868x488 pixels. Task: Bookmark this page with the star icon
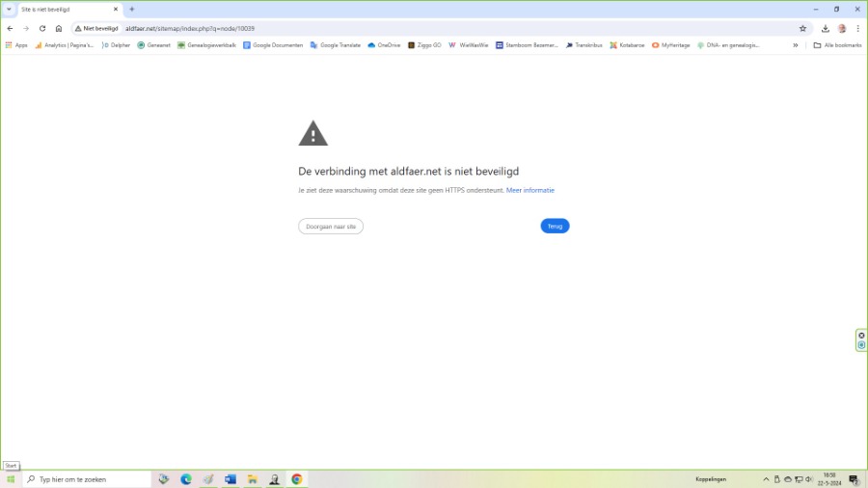802,28
